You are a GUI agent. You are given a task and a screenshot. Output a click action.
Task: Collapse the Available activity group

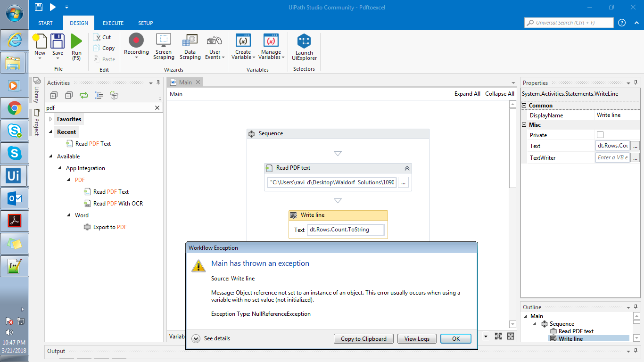(50, 156)
